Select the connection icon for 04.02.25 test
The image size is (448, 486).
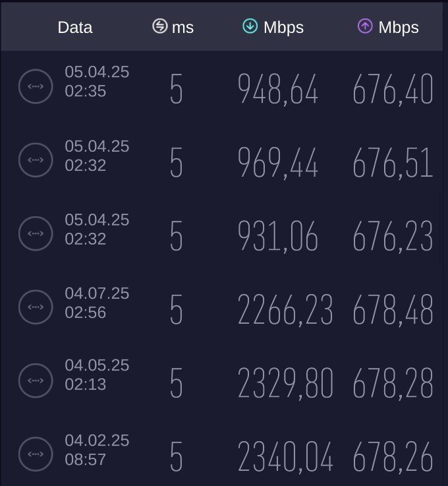pos(36,454)
